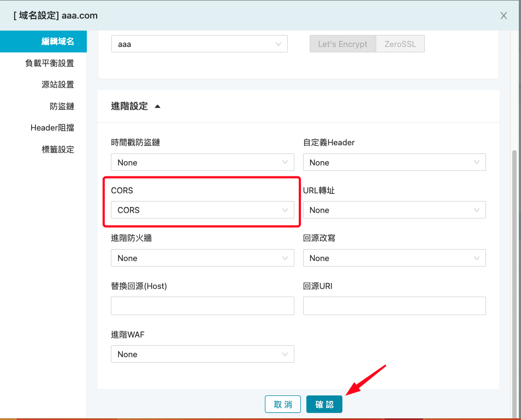This screenshot has height=420, width=521.
Task: Select the 編輯域名 sidebar tab
Action: pos(57,42)
